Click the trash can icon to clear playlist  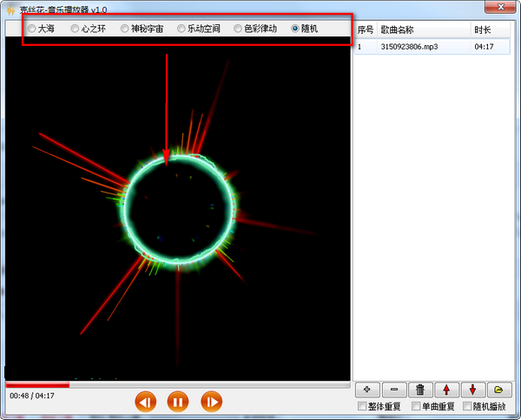(420, 390)
